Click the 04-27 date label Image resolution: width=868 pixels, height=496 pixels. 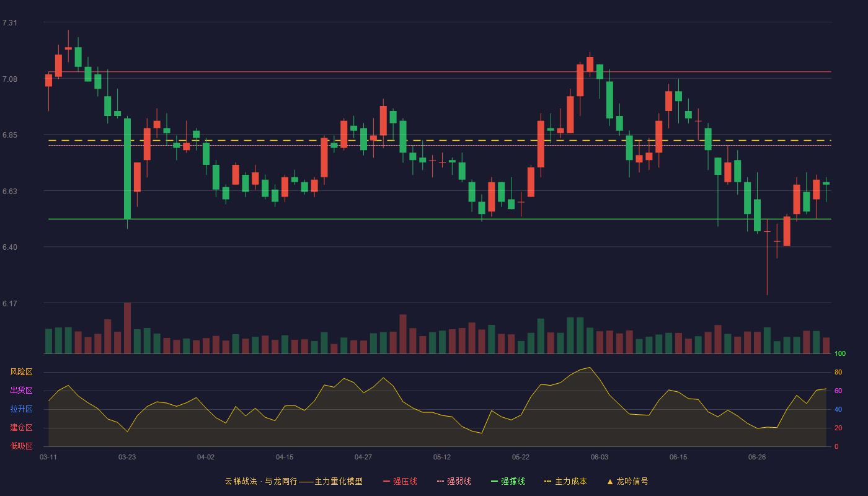click(x=363, y=457)
